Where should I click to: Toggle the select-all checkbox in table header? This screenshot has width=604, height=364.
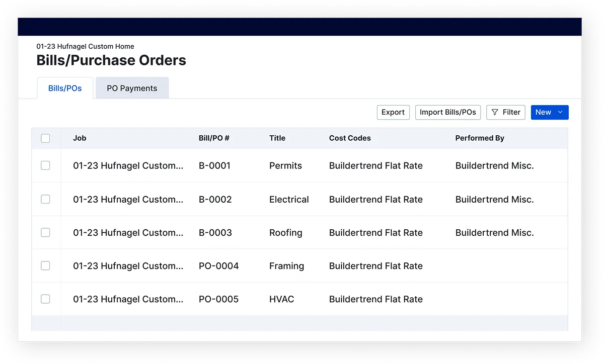tap(45, 138)
